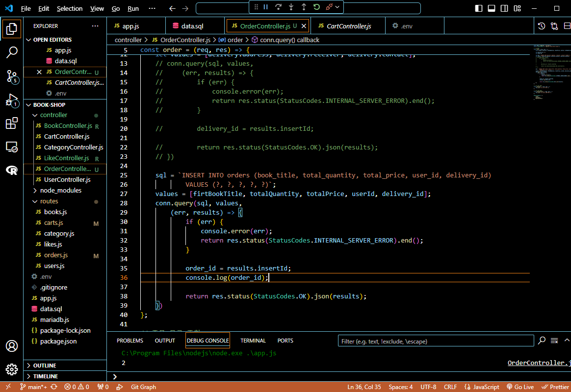
Task: Open the editor timeline history icon
Action: click(542, 26)
